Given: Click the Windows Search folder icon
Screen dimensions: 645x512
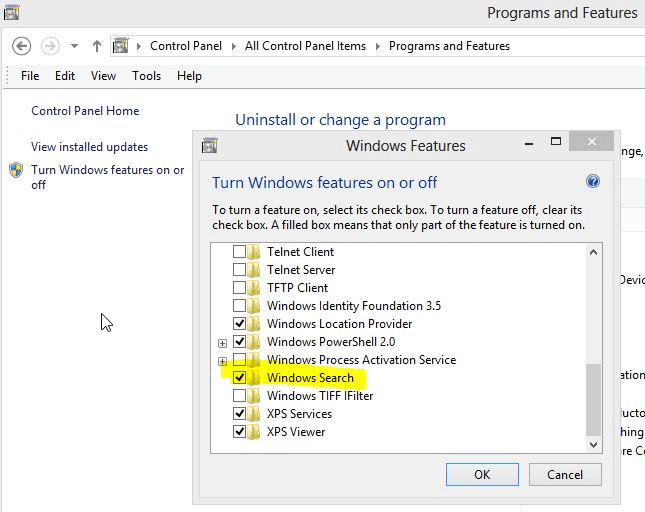Looking at the screenshot, I should click(x=256, y=378).
